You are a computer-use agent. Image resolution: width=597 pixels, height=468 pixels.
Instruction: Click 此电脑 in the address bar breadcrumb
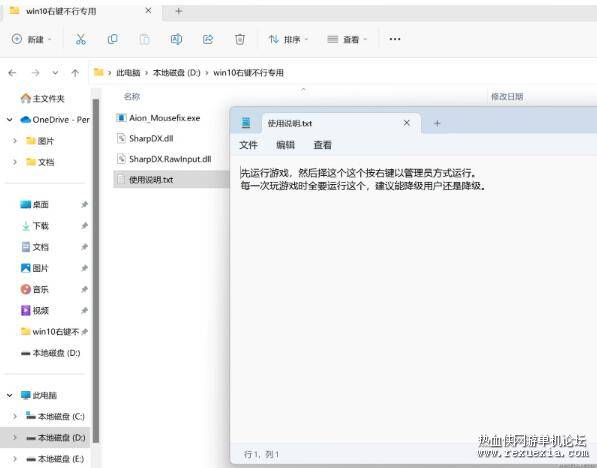[x=128, y=73]
